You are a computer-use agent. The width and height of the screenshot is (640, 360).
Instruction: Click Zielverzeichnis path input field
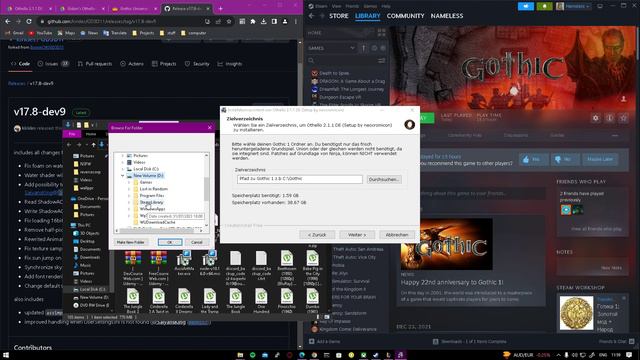coord(300,179)
